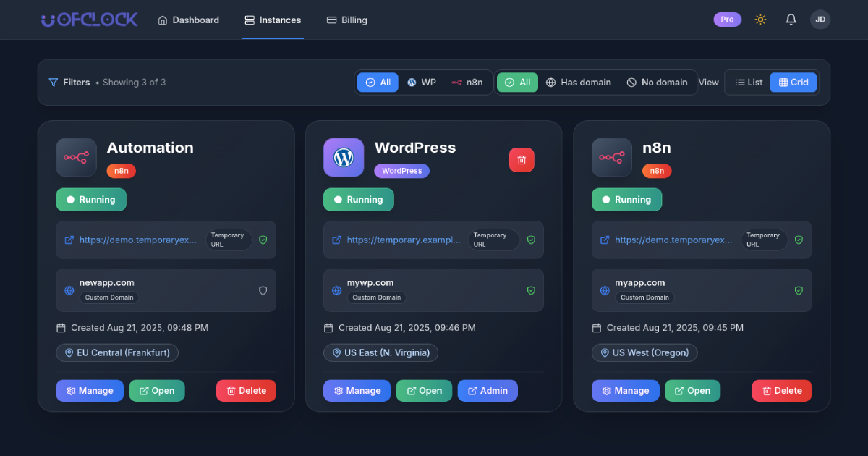
Task: Select the Grid view toggle
Action: 793,83
